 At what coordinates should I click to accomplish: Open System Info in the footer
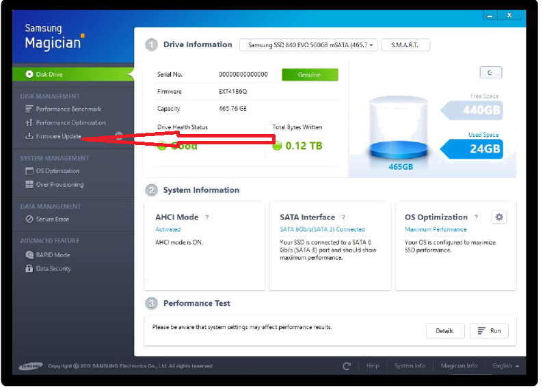(x=410, y=366)
